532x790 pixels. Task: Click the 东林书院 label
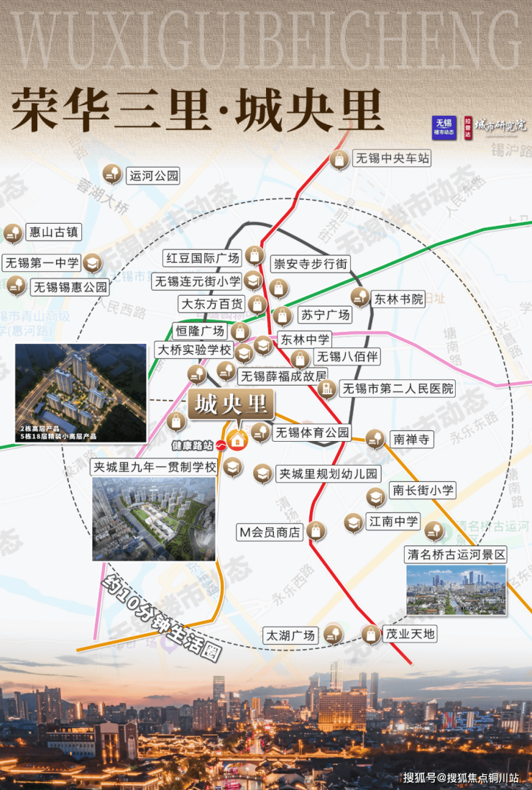[398, 299]
